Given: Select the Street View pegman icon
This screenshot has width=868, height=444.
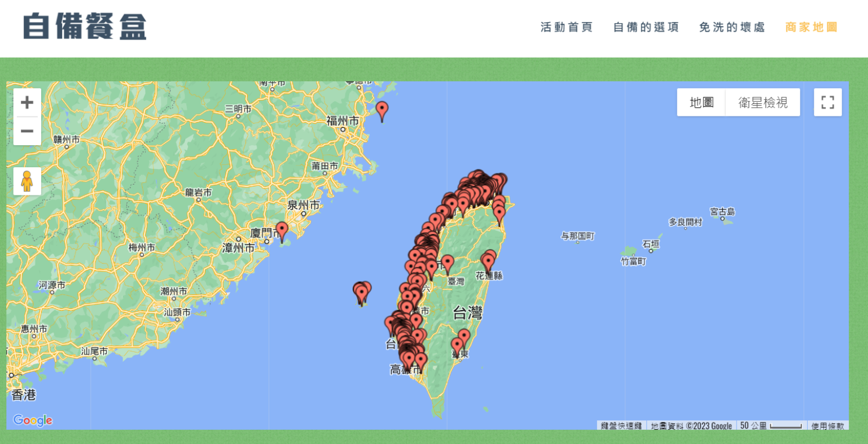Looking at the screenshot, I should tap(27, 181).
